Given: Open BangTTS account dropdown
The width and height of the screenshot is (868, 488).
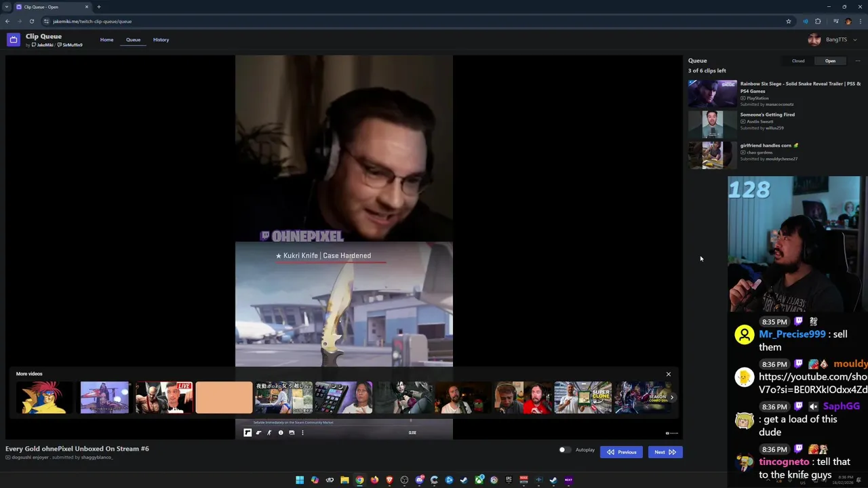Looking at the screenshot, I should click(x=833, y=39).
